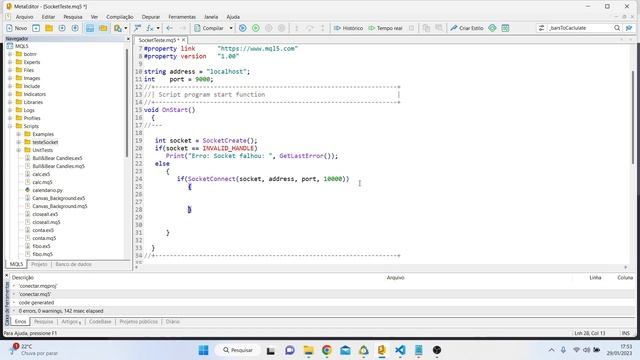This screenshot has height=360, width=640.
Task: Start debugging on history data blue play icon
Action: [242, 28]
